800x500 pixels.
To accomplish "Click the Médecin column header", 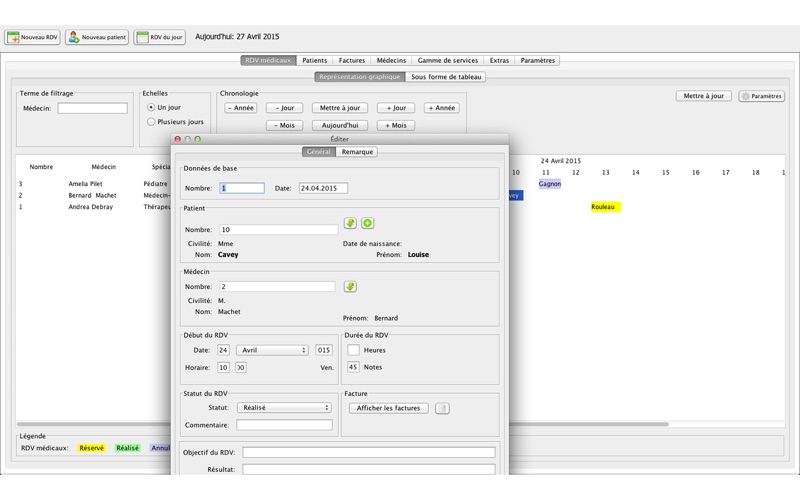I will (104, 167).
